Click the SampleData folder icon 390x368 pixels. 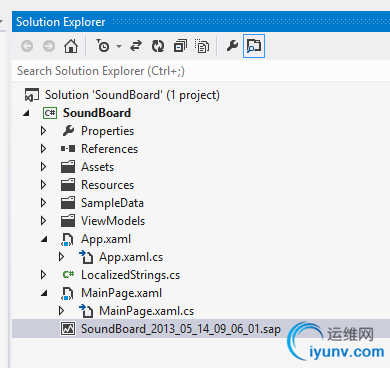(x=68, y=203)
